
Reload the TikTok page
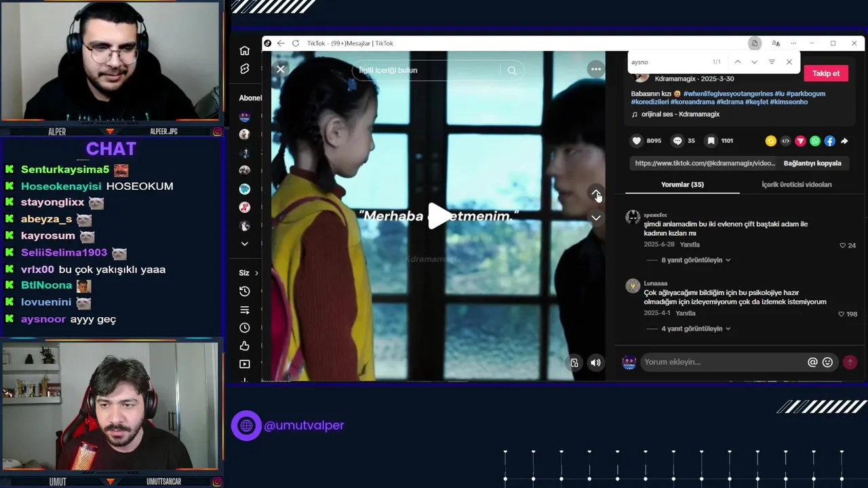[x=296, y=43]
